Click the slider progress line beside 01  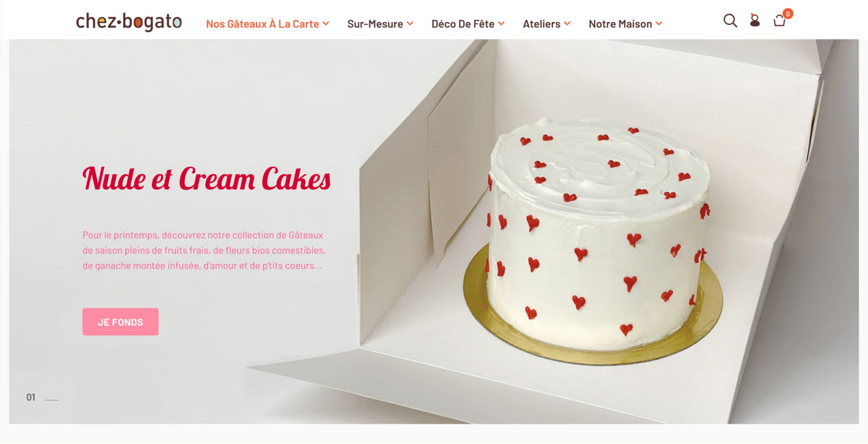click(x=52, y=400)
